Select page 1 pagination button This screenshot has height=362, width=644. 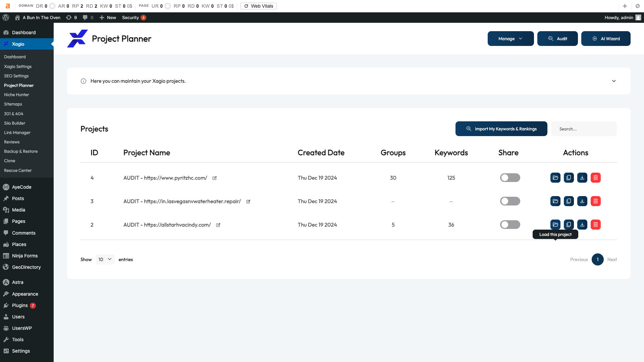point(597,259)
